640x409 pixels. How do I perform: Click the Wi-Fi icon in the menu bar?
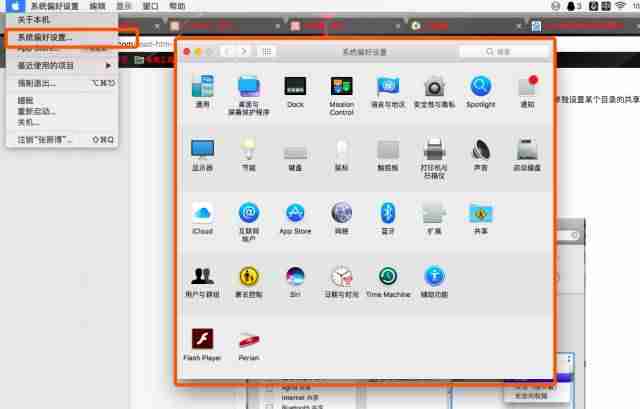tap(620, 6)
